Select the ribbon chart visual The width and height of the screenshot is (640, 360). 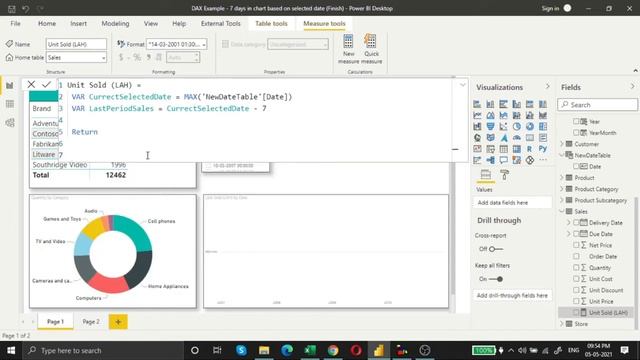click(x=543, y=116)
